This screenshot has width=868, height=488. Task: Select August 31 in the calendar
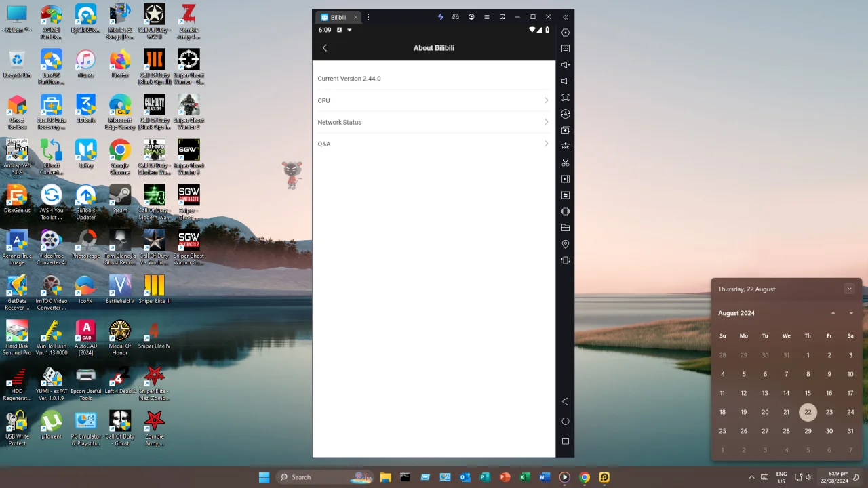coord(850,431)
